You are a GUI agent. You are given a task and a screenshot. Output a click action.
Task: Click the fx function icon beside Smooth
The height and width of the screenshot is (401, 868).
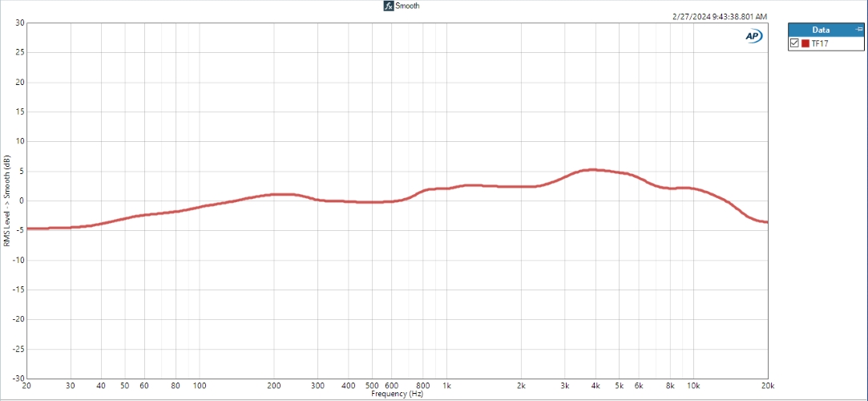point(389,6)
